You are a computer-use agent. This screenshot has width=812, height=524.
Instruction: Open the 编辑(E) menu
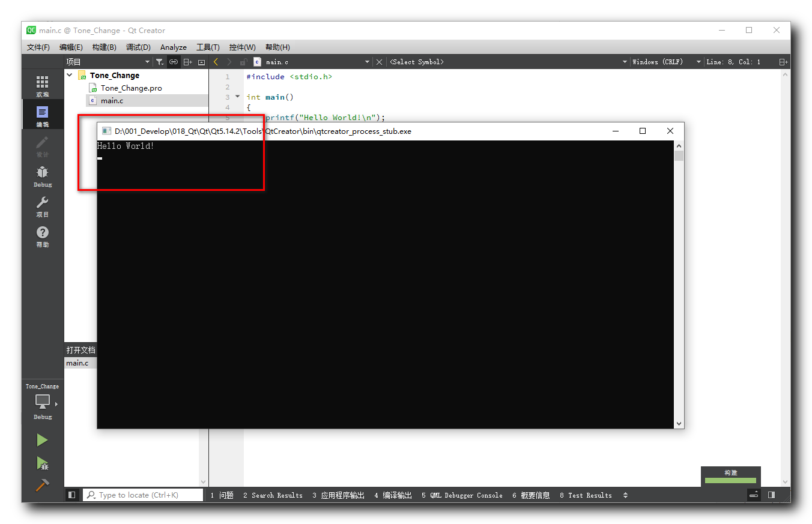click(71, 47)
